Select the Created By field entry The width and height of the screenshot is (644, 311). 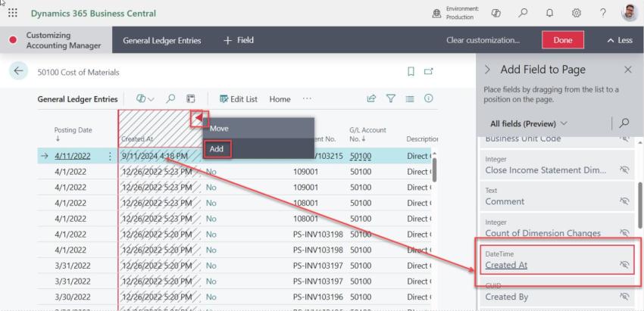click(557, 293)
